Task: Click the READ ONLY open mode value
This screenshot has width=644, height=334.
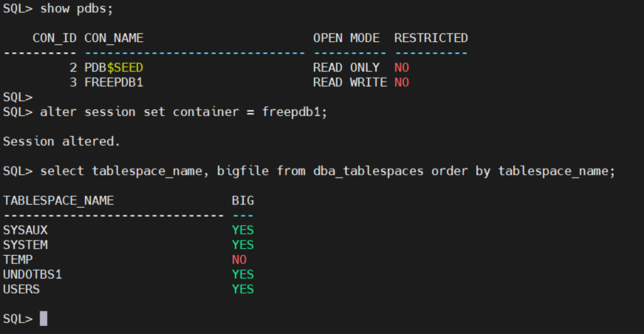Action: 346,68
